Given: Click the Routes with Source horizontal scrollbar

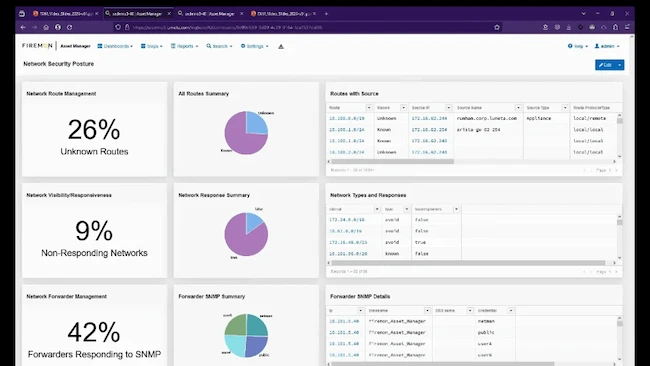Looking at the screenshot, I should [x=393, y=162].
